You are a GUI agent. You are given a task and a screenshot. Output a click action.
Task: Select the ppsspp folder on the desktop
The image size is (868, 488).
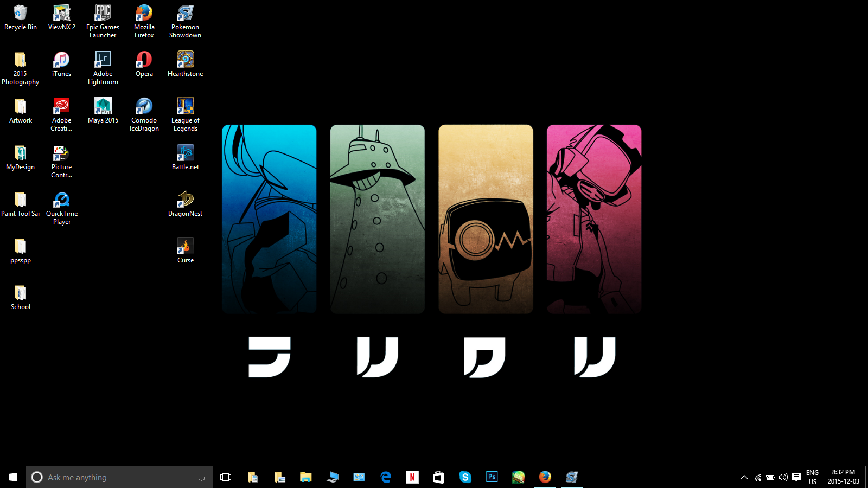[x=20, y=251]
